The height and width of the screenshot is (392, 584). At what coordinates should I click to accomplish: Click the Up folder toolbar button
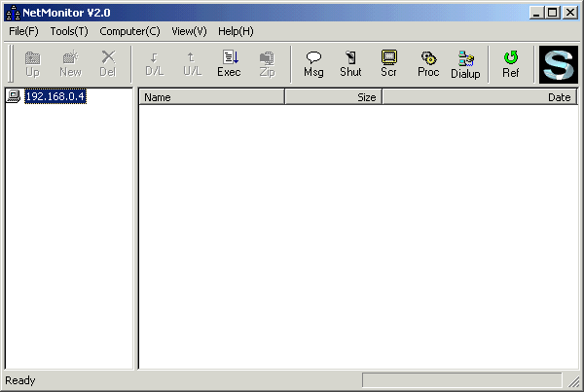[x=32, y=64]
